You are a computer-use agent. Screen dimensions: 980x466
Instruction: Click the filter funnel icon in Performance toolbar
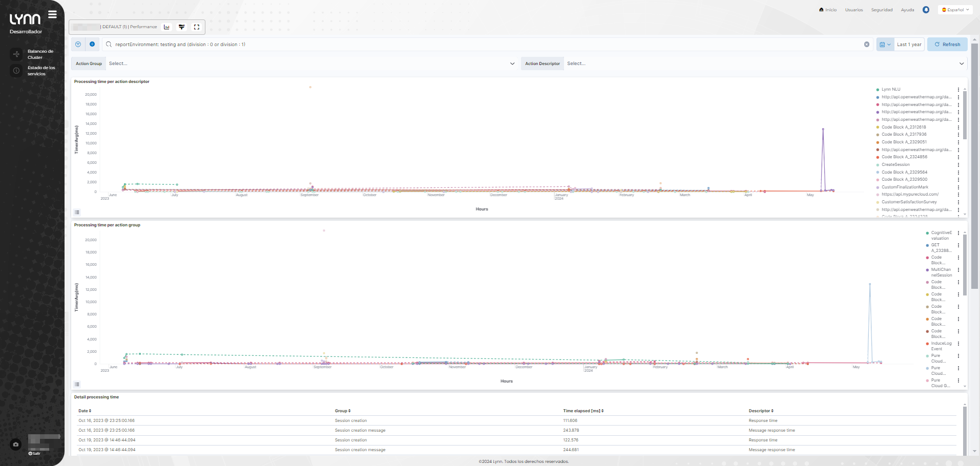click(x=181, y=27)
